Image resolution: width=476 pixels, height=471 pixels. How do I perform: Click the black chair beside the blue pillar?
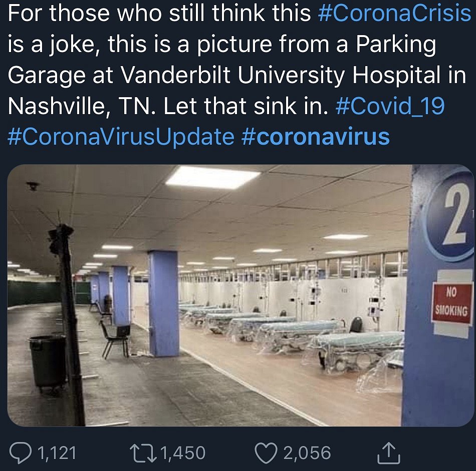tap(114, 338)
